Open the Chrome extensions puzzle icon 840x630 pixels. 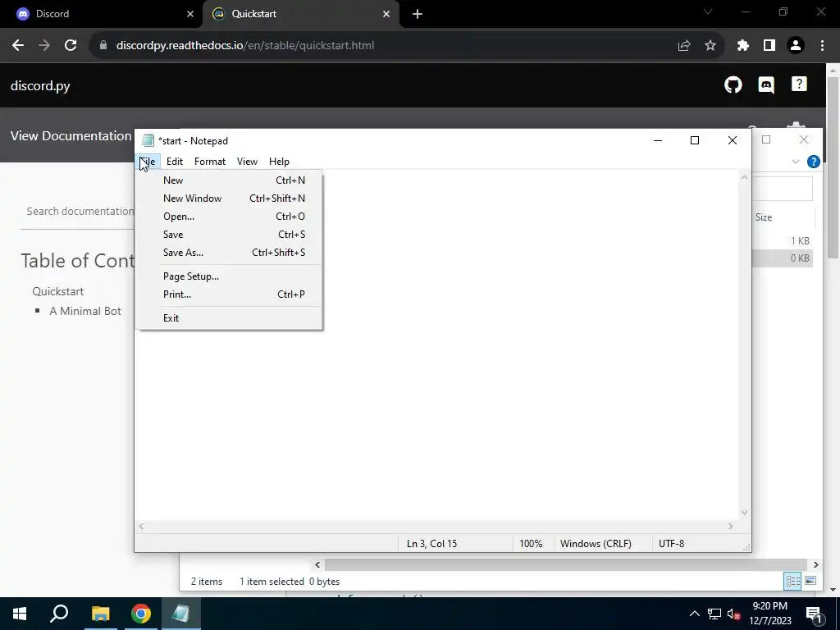743,46
